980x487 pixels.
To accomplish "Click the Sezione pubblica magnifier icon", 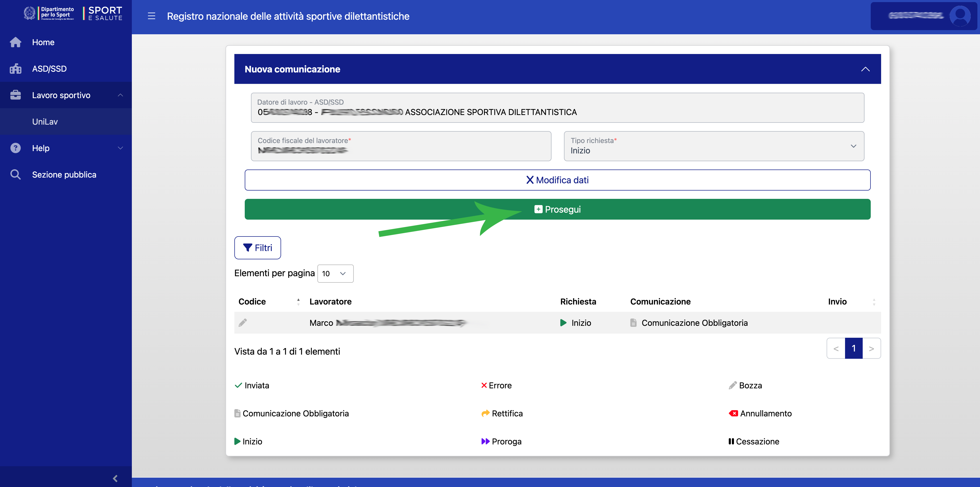I will pos(16,175).
